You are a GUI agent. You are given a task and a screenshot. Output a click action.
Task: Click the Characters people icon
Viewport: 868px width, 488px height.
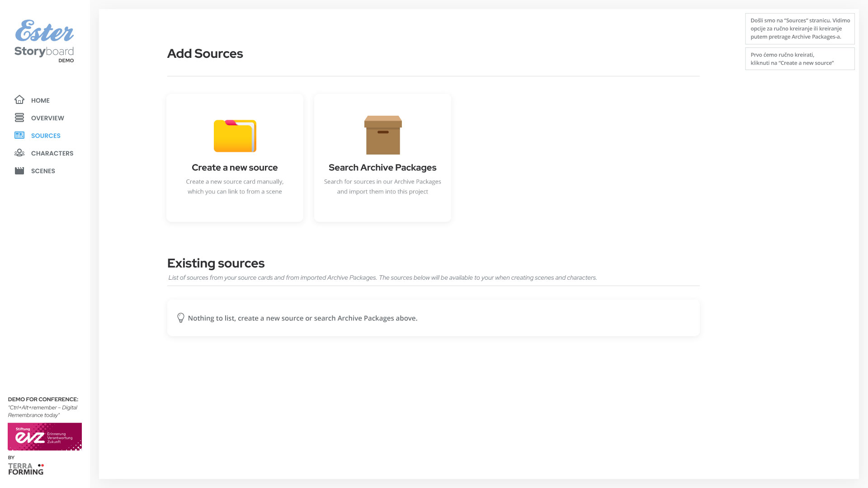coord(19,153)
